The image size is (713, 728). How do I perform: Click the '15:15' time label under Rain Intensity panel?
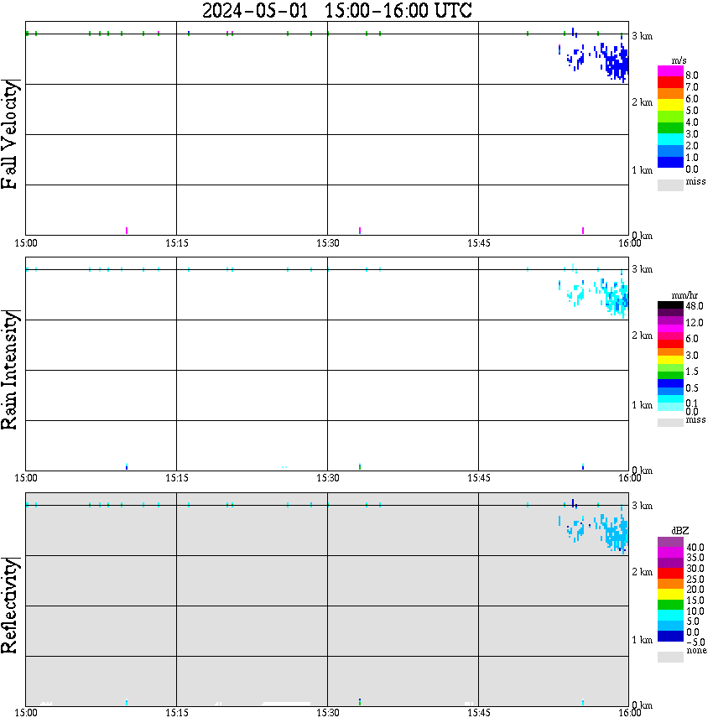pyautogui.click(x=177, y=478)
